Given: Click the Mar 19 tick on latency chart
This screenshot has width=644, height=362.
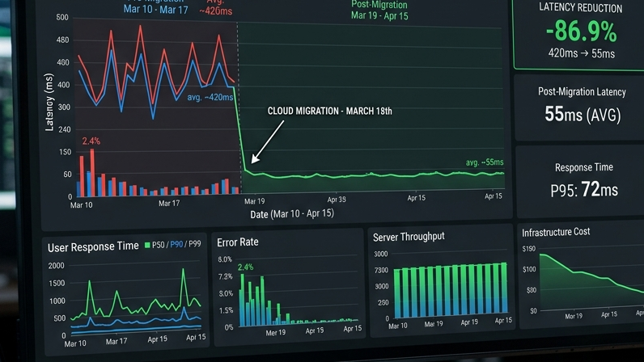Looking at the screenshot, I should (255, 201).
